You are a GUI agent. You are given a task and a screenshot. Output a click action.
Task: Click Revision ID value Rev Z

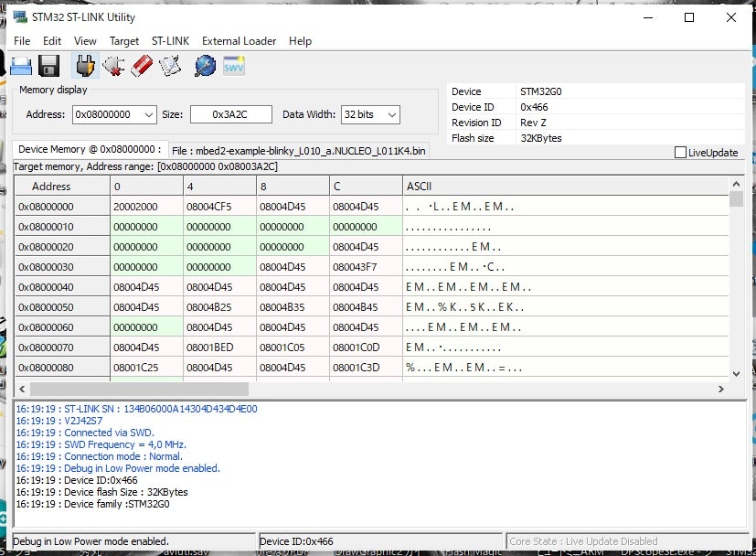pos(533,123)
